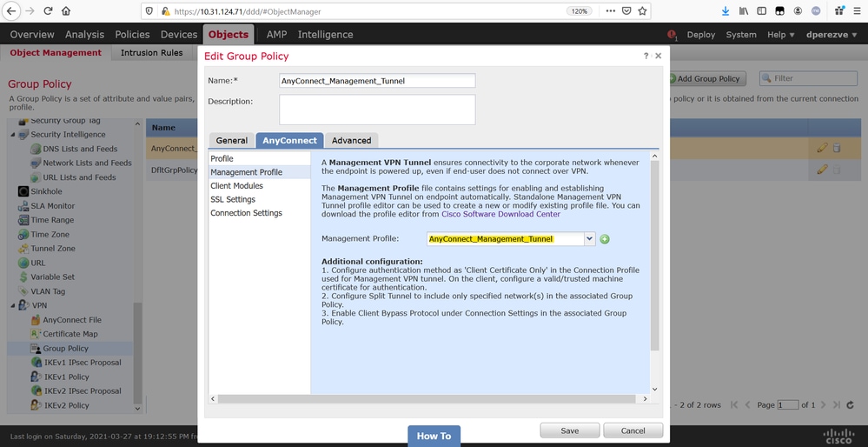Screen dimensions: 868x447
Task: Open the How To helper
Action: pyautogui.click(x=434, y=436)
